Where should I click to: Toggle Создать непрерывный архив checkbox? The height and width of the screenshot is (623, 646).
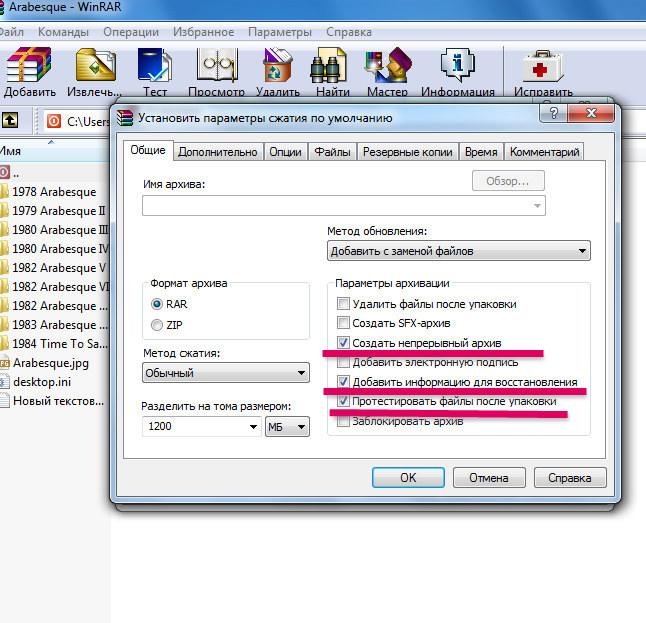343,342
